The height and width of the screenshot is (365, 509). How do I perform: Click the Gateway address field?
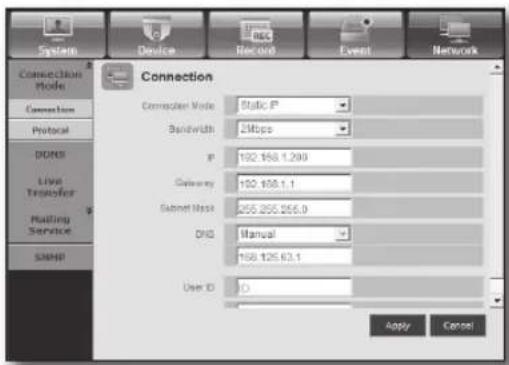294,183
